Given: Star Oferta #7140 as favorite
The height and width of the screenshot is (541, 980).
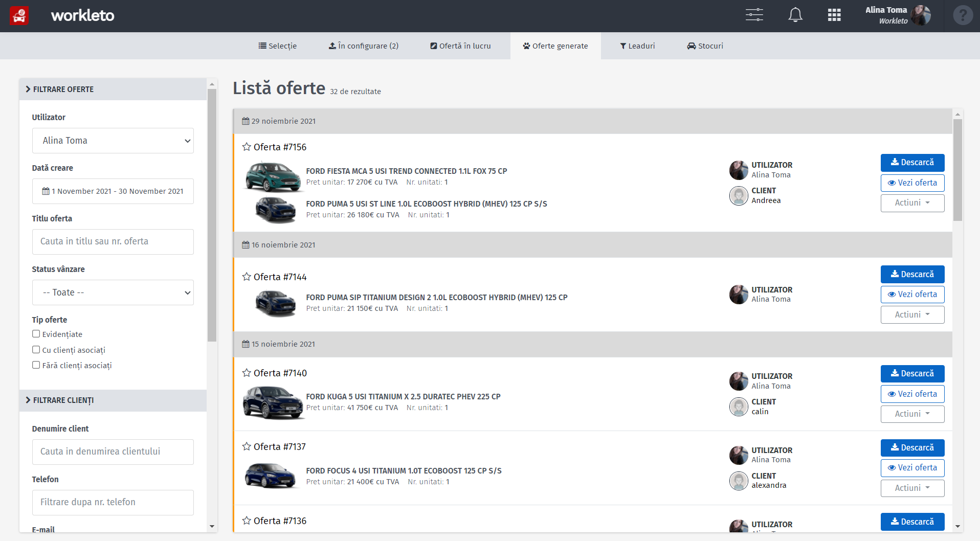Looking at the screenshot, I should 247,373.
